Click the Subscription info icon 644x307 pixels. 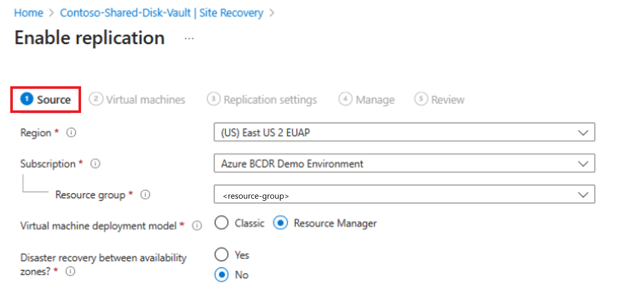(95, 164)
